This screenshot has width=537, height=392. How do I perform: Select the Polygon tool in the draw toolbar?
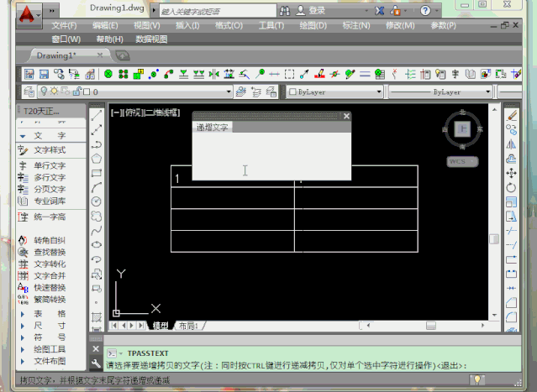point(97,159)
